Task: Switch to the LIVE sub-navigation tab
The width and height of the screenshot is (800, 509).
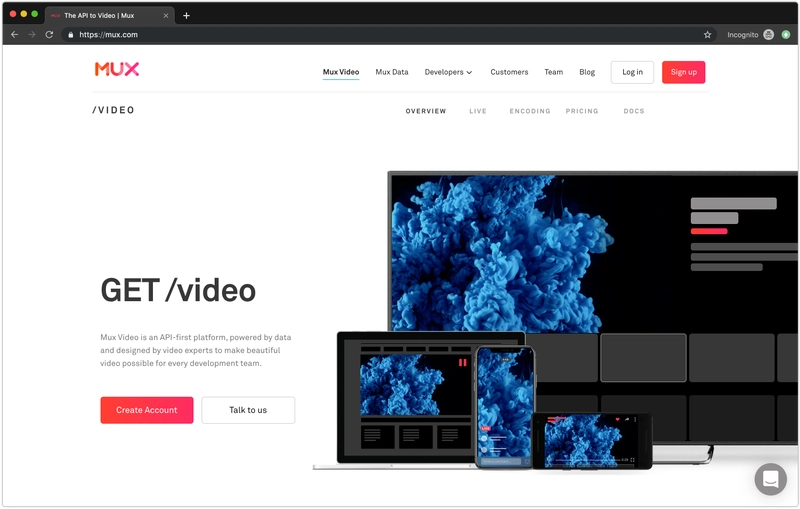Action: 478,111
